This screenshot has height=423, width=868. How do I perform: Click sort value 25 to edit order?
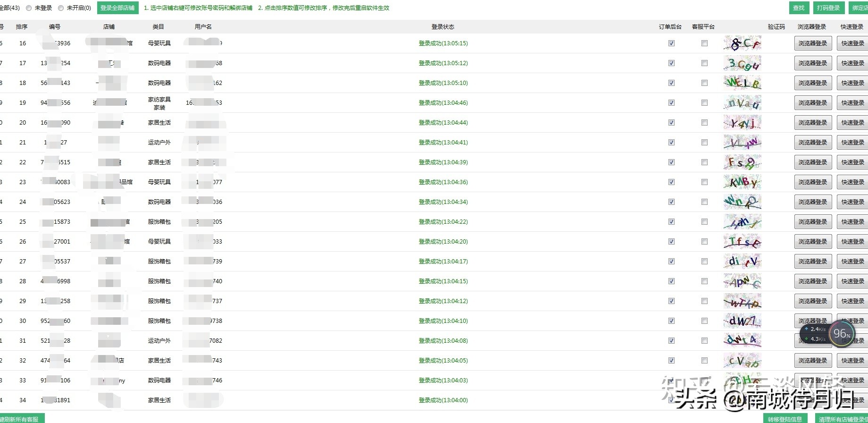23,222
